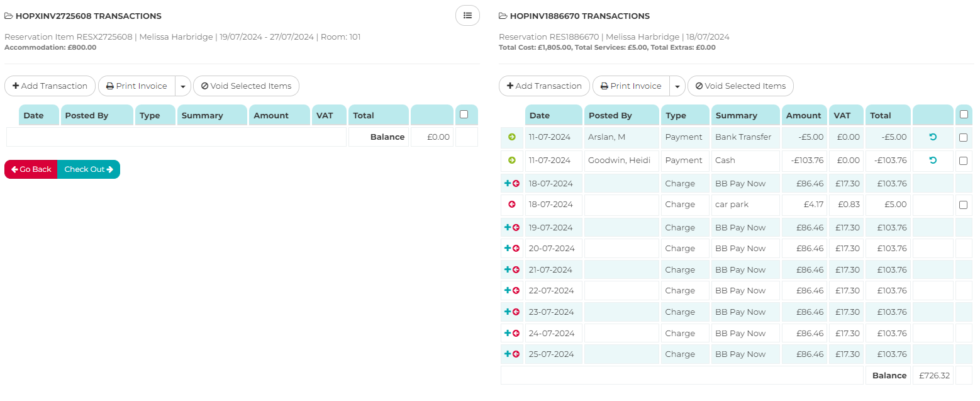980x401 pixels.
Task: Tick select-all checkbox in HOPINV1886670 table header
Action: click(x=963, y=115)
